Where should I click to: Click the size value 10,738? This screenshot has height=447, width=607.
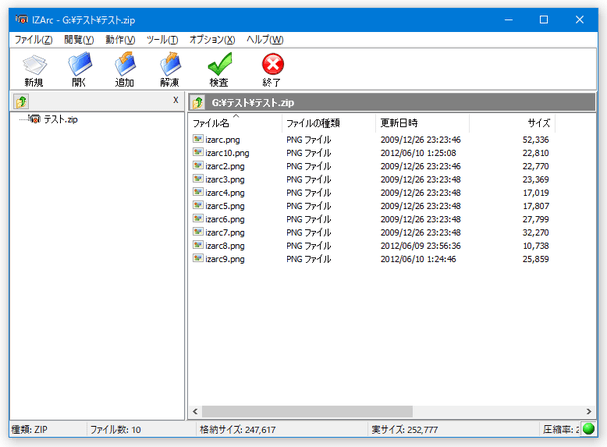point(536,246)
